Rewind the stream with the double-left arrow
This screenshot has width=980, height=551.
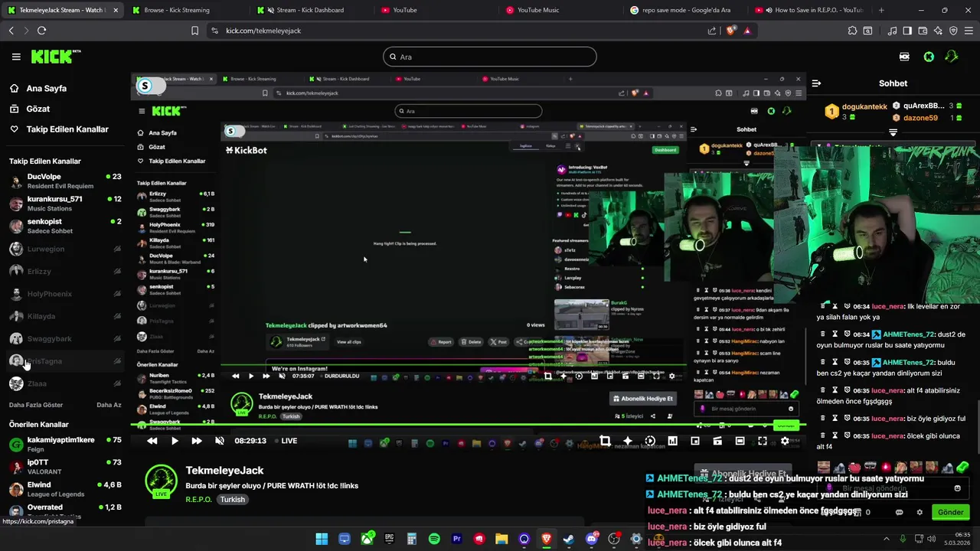152,441
